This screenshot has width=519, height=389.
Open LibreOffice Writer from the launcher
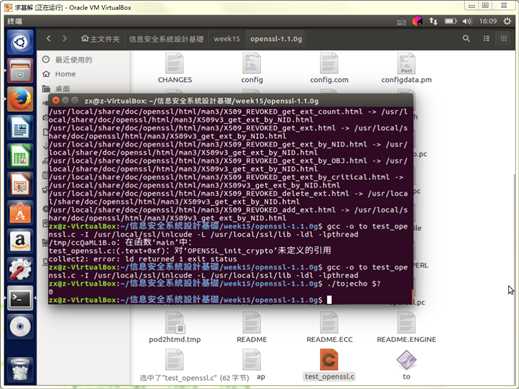[x=20, y=127]
